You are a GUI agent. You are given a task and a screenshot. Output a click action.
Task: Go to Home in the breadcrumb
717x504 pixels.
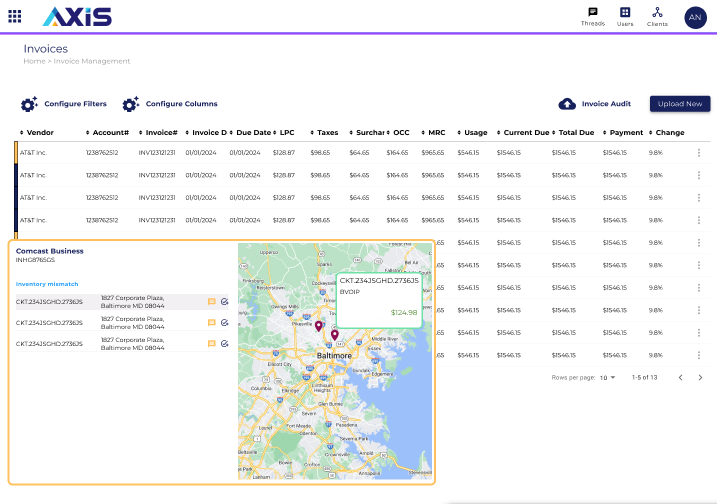(x=34, y=61)
